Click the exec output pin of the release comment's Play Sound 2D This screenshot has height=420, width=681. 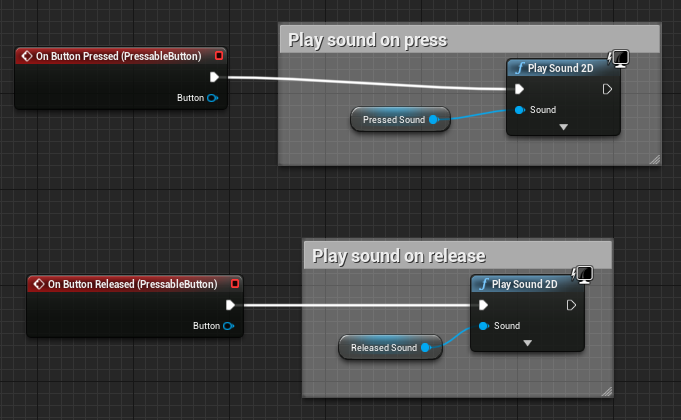point(571,305)
